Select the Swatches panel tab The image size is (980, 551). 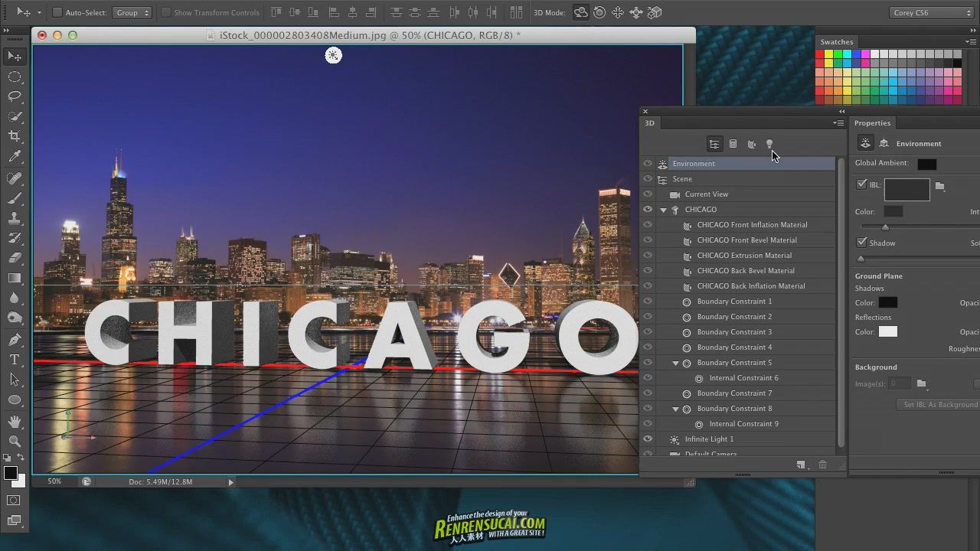[x=837, y=42]
